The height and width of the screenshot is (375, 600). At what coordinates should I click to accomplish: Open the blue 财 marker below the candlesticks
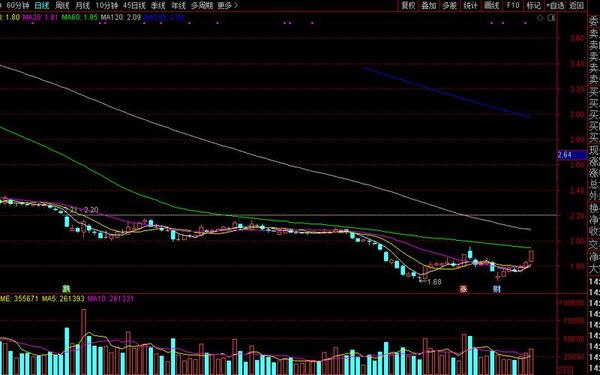coord(497,289)
